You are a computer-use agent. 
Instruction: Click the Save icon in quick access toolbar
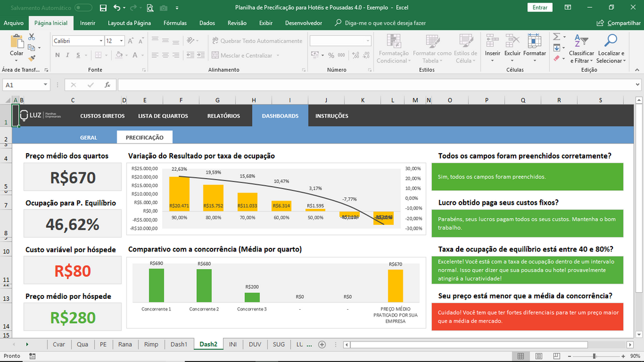click(x=103, y=8)
